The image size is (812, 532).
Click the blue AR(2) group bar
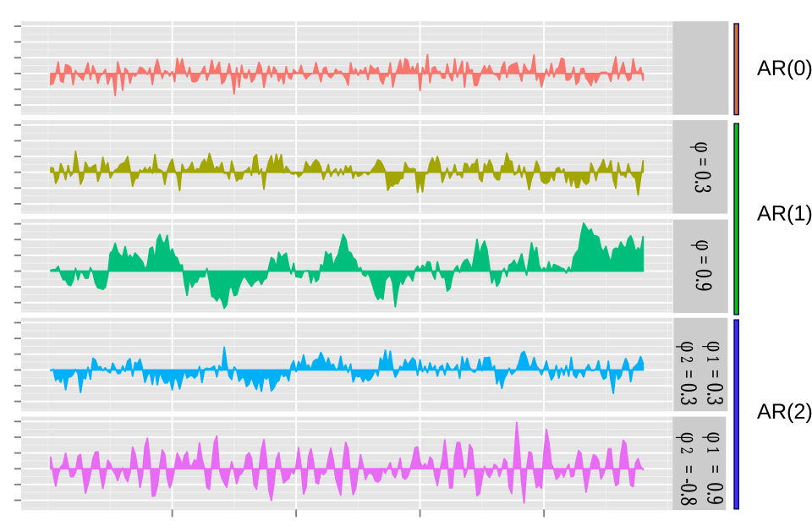[x=737, y=414]
